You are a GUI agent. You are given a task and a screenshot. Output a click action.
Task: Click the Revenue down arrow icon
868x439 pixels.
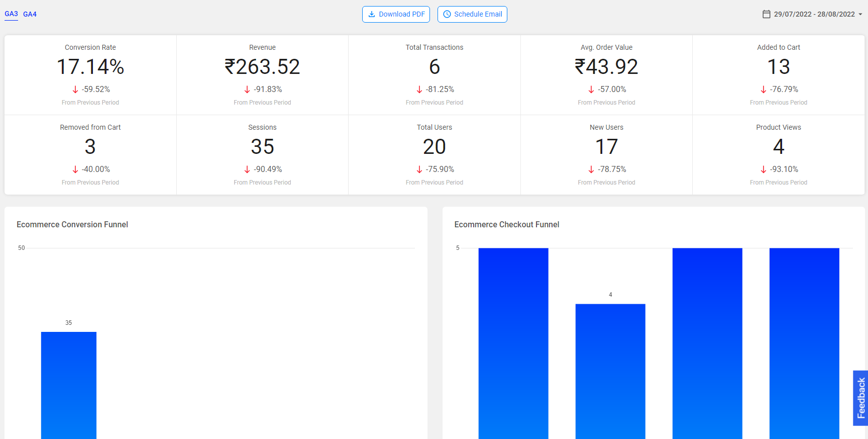pyautogui.click(x=247, y=90)
